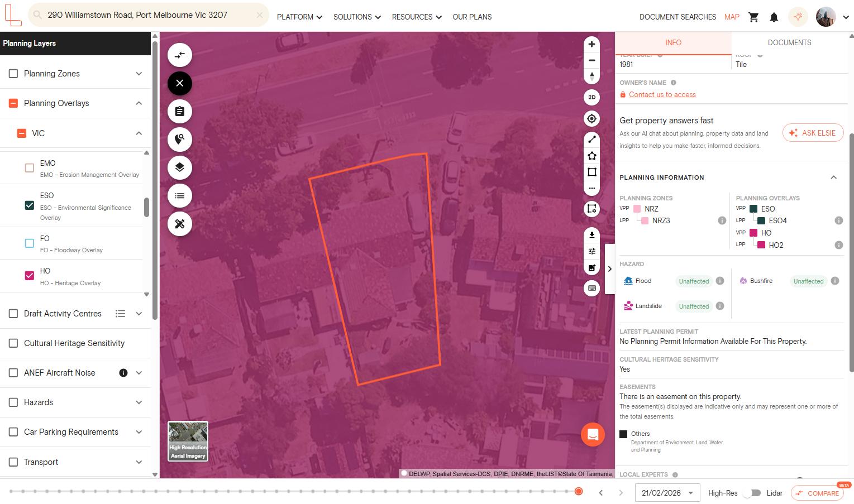Screen dimensions: 854x504
Task: Collapse the Planning Information section
Action: point(833,177)
